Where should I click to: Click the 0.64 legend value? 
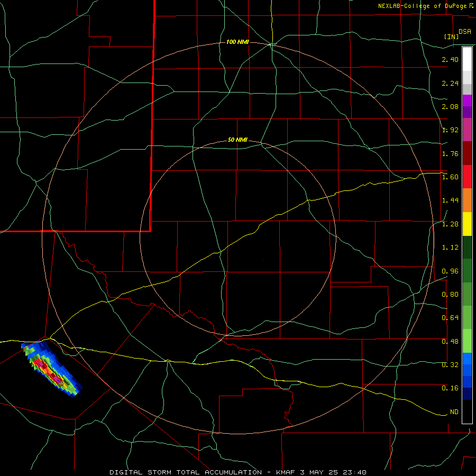coord(450,318)
